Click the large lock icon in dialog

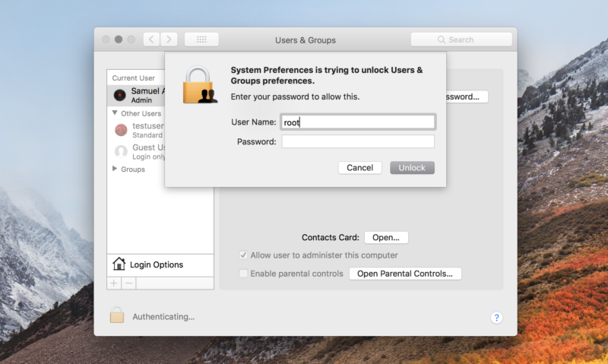(200, 85)
